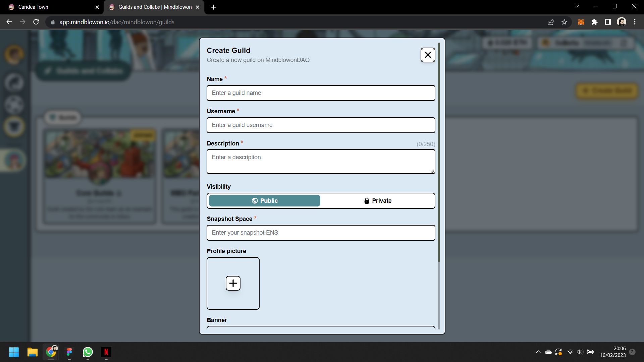Click the guild username field
This screenshot has width=644, height=362.
[x=321, y=125]
